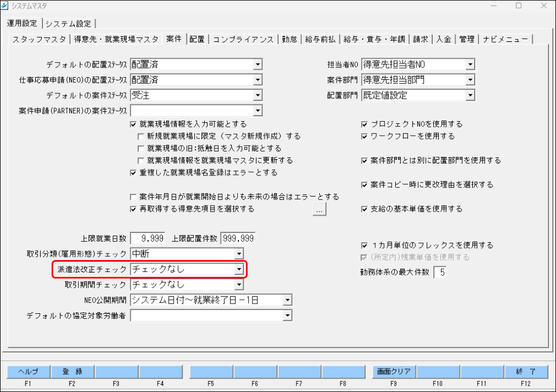Click the 上限就業日数 input field
Viewport: 556px width, 392px height.
(x=148, y=238)
